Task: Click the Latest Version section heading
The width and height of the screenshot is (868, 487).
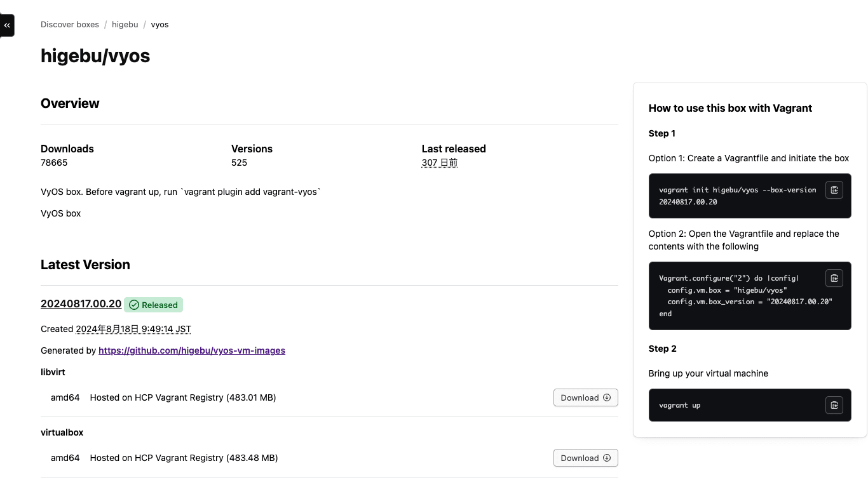Action: click(x=85, y=265)
